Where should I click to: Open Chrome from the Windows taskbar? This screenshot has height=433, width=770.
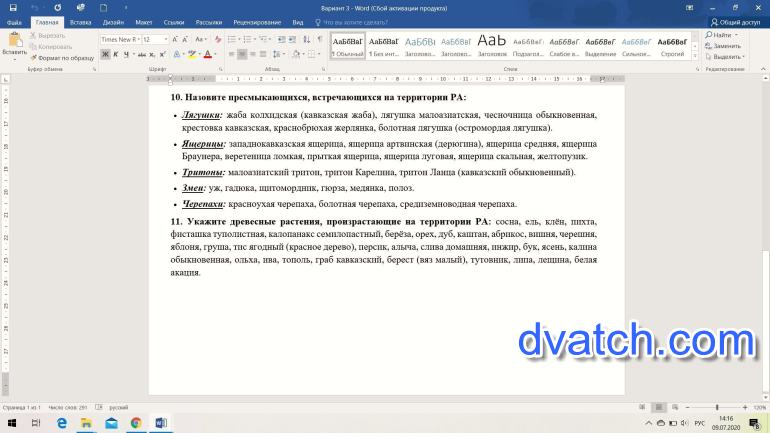pos(135,423)
